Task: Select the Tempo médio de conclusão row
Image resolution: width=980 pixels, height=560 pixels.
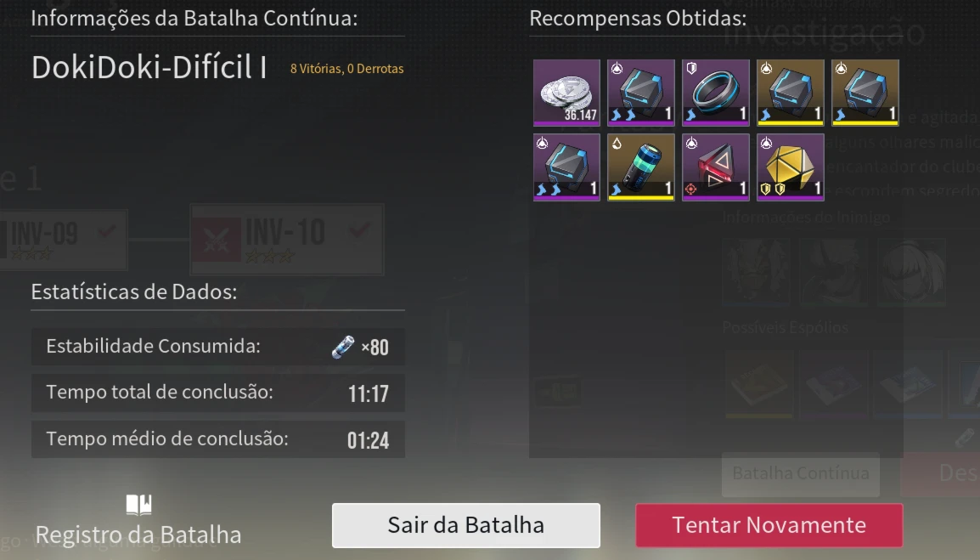Action: [218, 439]
